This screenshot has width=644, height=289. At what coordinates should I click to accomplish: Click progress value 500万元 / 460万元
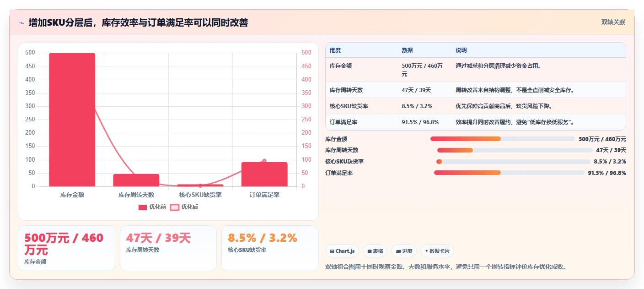coord(602,139)
